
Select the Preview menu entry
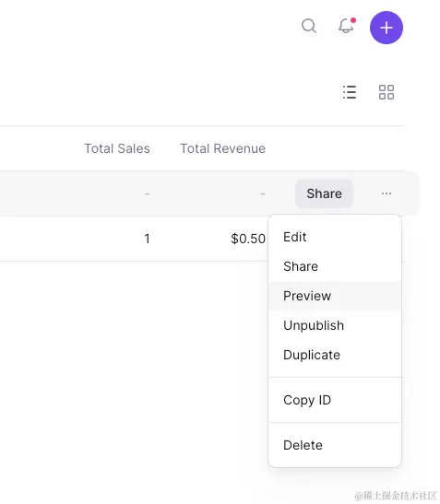coord(335,296)
